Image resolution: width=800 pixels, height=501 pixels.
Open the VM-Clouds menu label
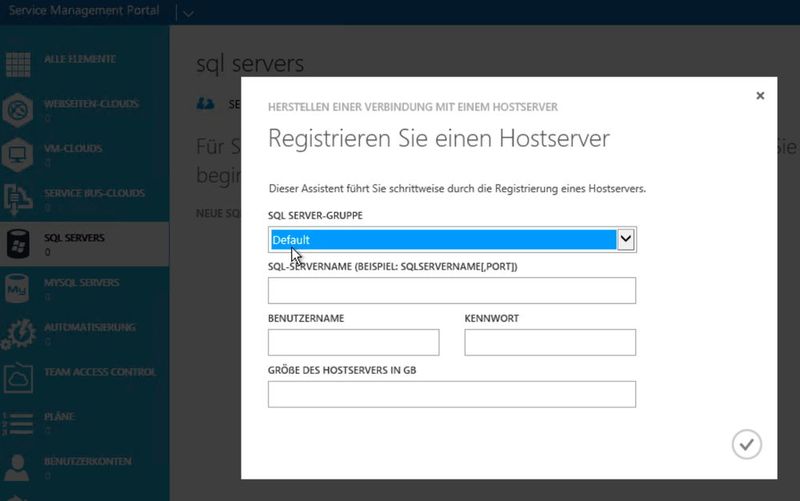73,148
